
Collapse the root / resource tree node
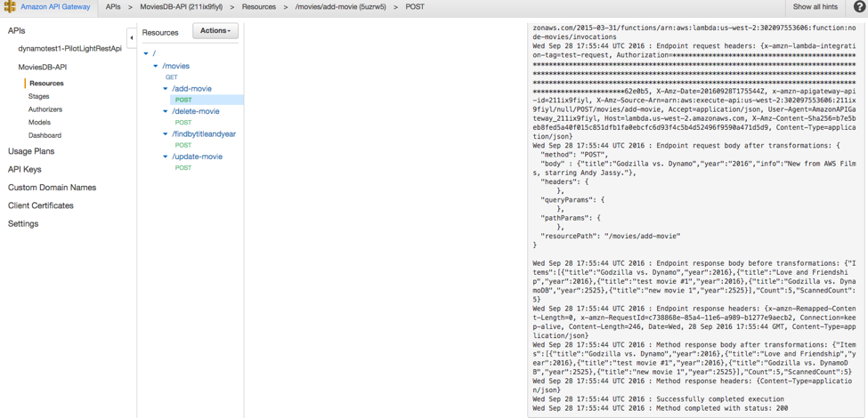coord(146,53)
